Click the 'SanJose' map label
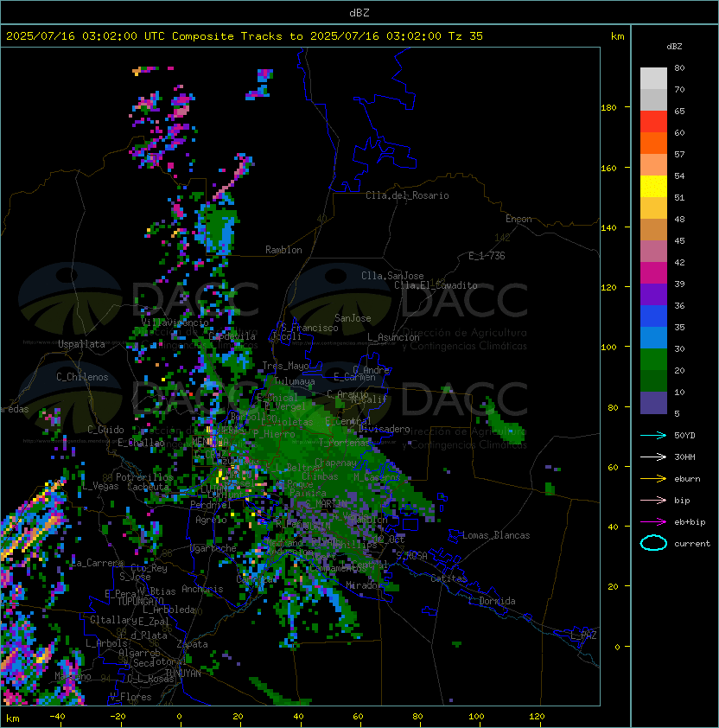Screen dimensions: 719x728 pyautogui.click(x=353, y=318)
